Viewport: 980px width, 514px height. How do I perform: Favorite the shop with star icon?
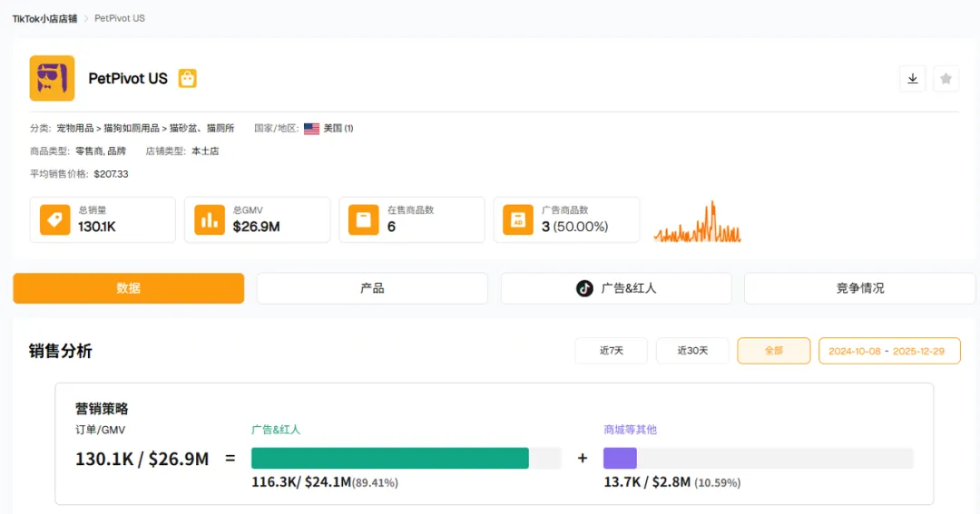[946, 79]
